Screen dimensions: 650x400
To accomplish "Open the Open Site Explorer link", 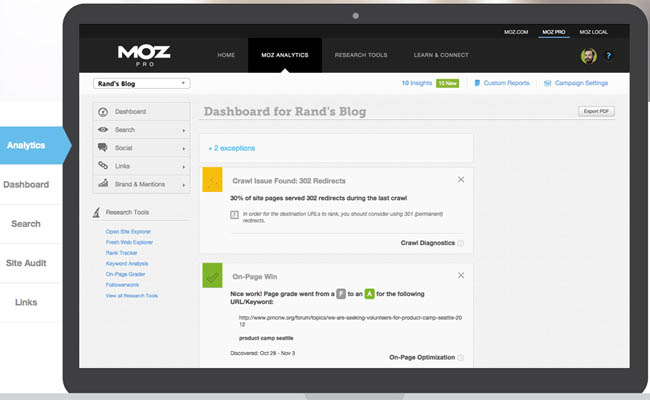I will pos(128,232).
